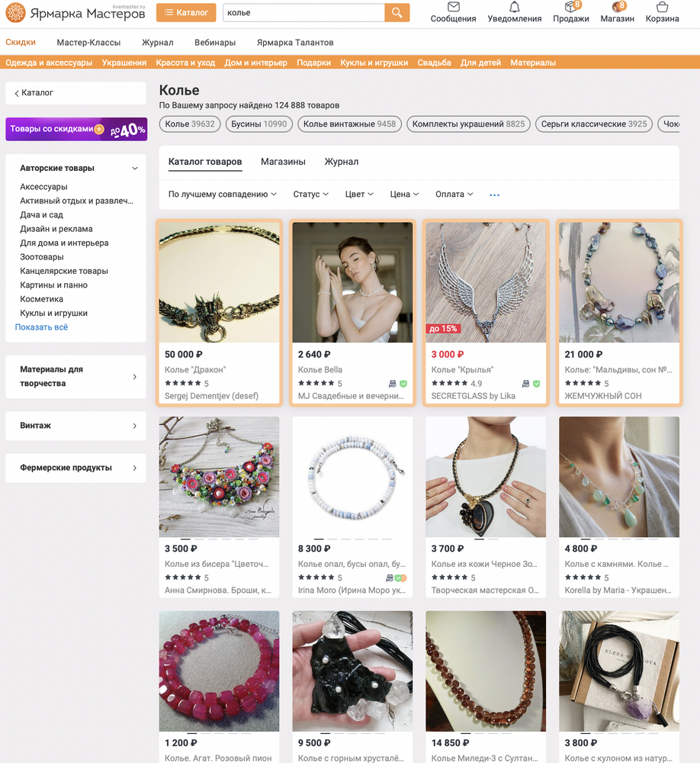
Task: Open the Цвет filter dropdown
Action: tap(359, 195)
